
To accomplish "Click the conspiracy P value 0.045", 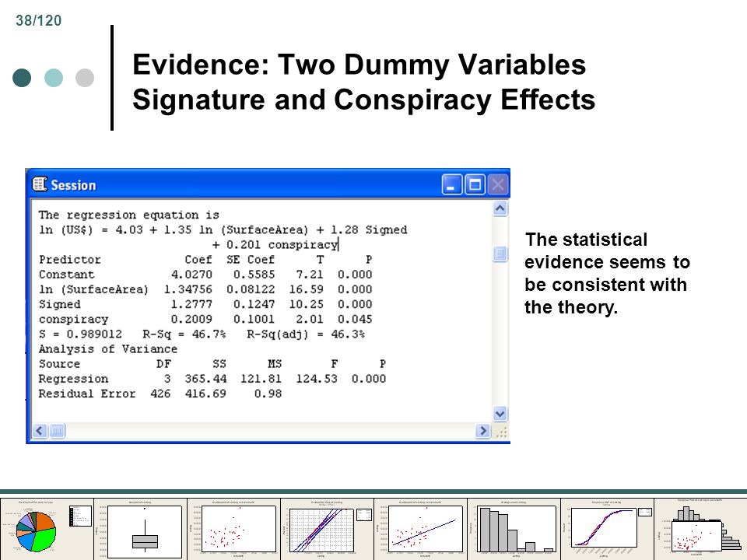I will (355, 319).
